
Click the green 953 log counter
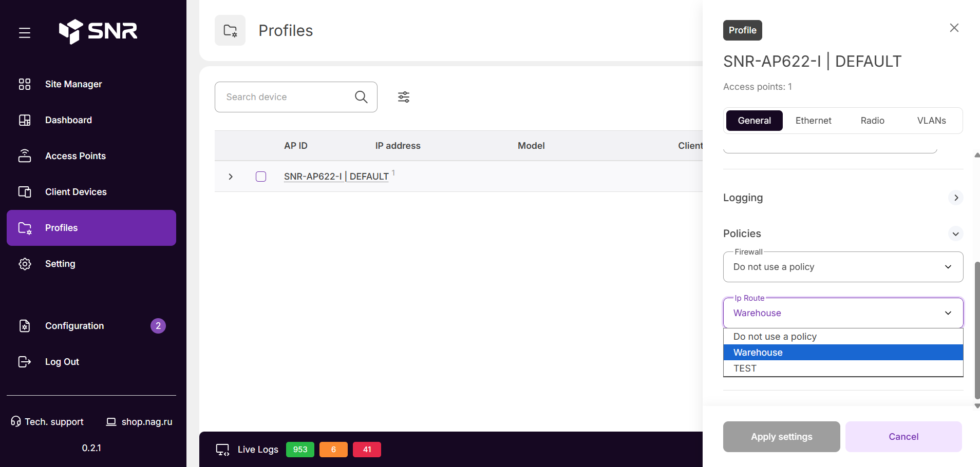pos(300,450)
